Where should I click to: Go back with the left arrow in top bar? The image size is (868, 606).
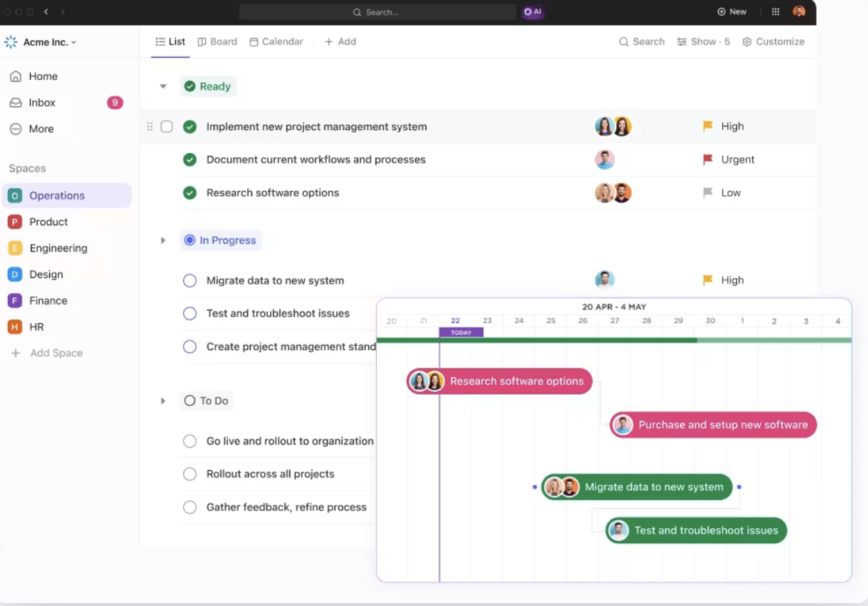click(46, 12)
